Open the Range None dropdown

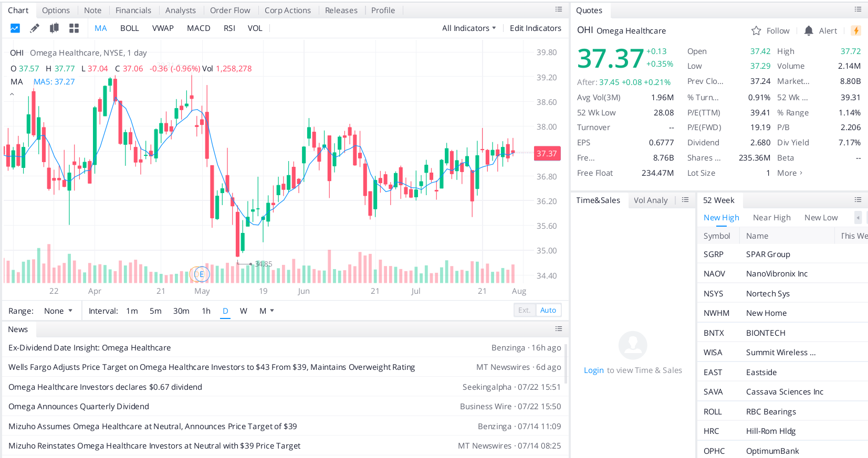(x=58, y=311)
